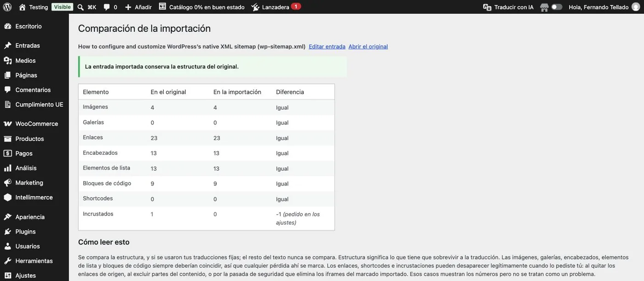Screen dimensions: 644x281
Task: Click the Shortcodes row label
Action: click(98, 198)
